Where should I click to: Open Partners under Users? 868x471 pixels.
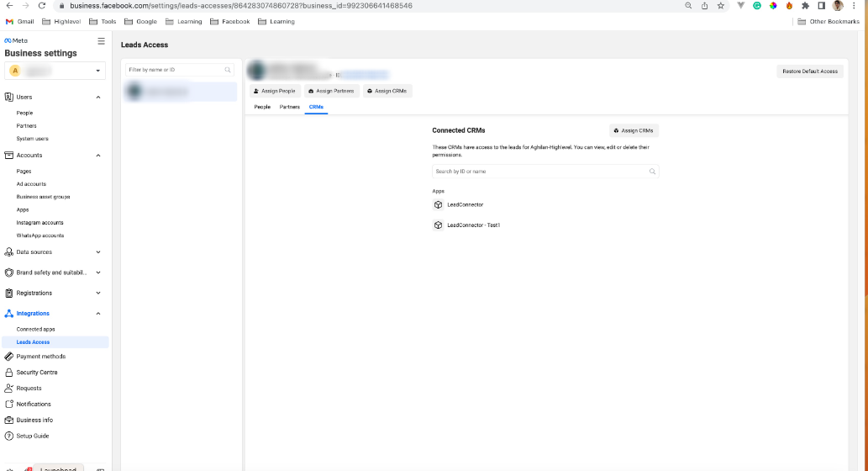[27, 126]
